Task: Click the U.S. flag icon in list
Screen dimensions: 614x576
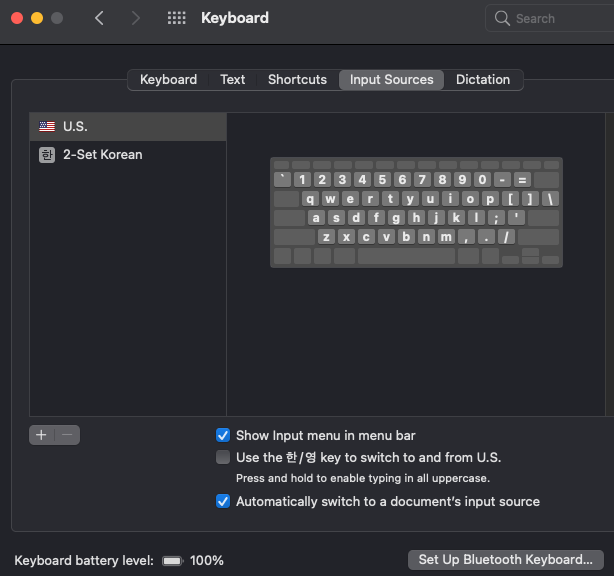Action: 47,127
